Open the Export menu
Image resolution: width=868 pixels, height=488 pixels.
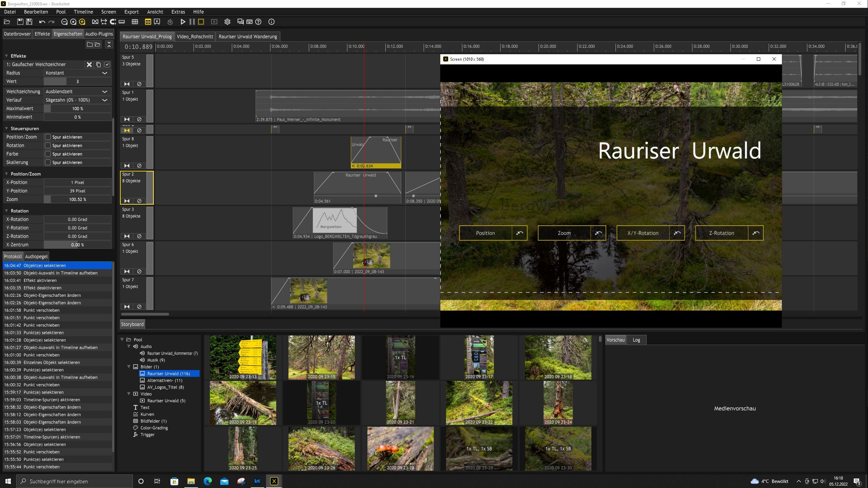coord(131,12)
